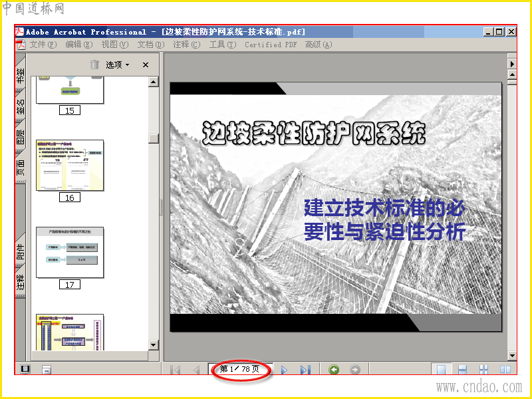Click the page number field 第1/78页
This screenshot has height=399, width=532.
[x=240, y=369]
